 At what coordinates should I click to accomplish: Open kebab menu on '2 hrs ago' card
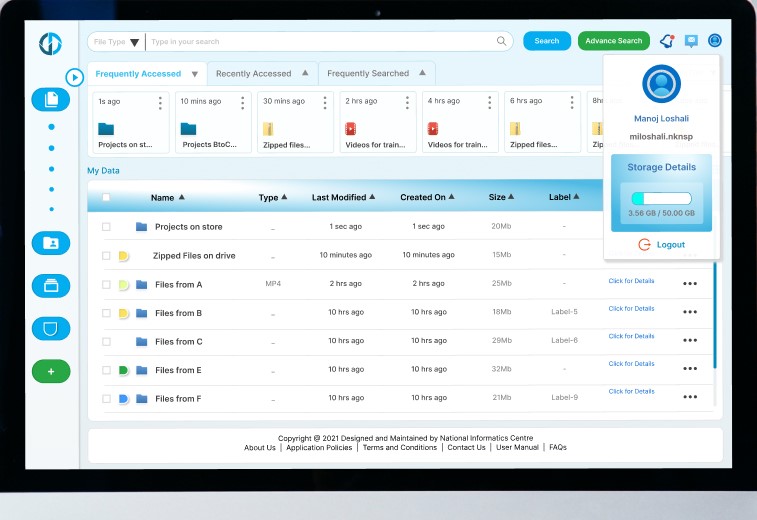407,102
